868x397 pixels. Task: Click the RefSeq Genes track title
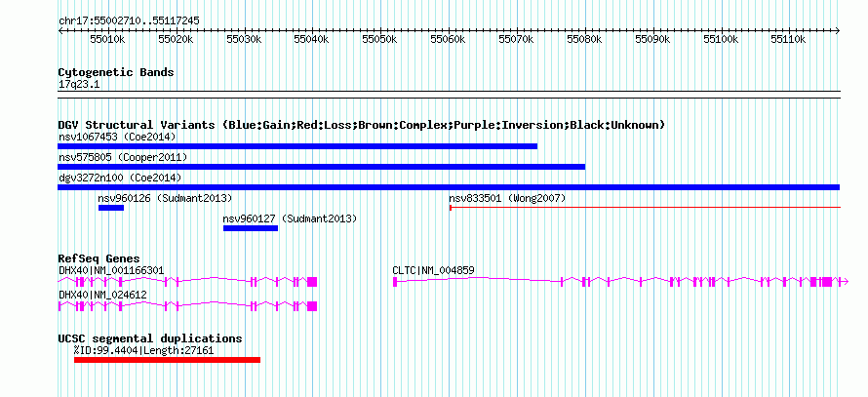pyautogui.click(x=99, y=258)
